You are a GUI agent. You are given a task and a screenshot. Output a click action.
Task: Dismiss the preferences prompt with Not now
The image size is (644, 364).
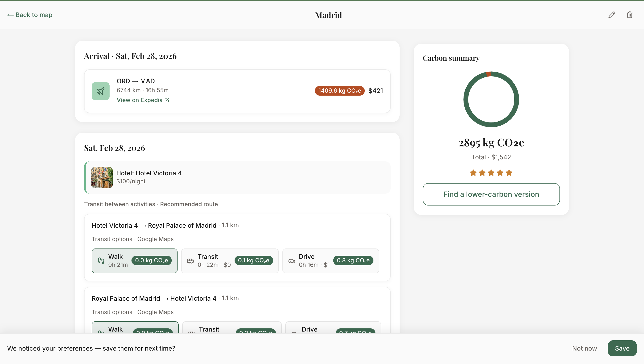coord(584,348)
